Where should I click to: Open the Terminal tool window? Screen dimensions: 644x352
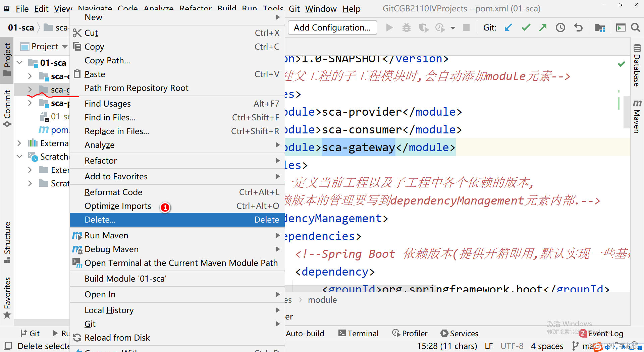[358, 333]
